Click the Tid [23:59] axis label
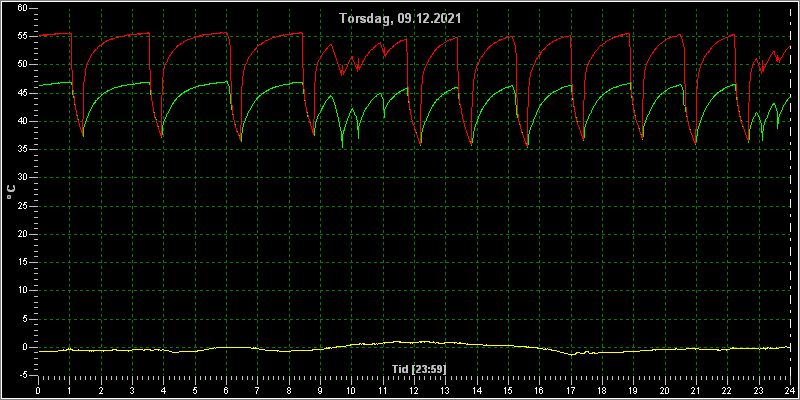This screenshot has height=400, width=800. (x=419, y=368)
